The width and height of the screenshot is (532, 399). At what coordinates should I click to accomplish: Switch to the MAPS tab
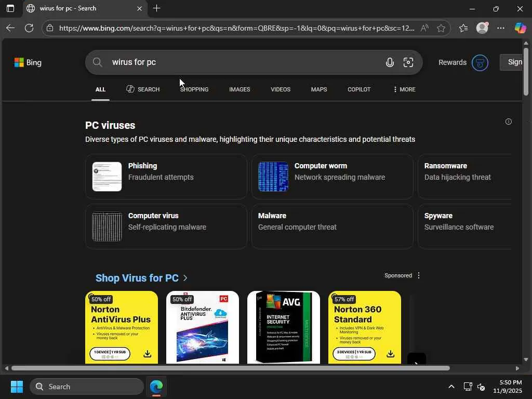319,89
